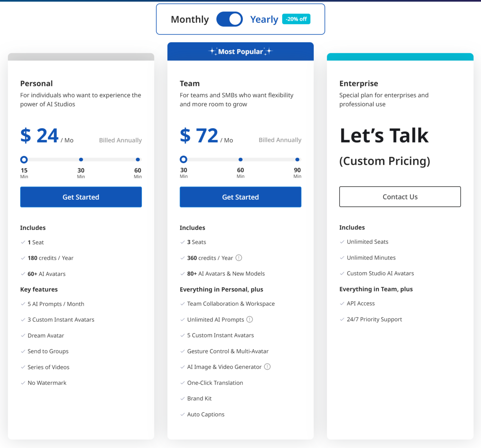Image resolution: width=481 pixels, height=448 pixels.
Task: Click the Enterprise plan title
Action: (359, 83)
